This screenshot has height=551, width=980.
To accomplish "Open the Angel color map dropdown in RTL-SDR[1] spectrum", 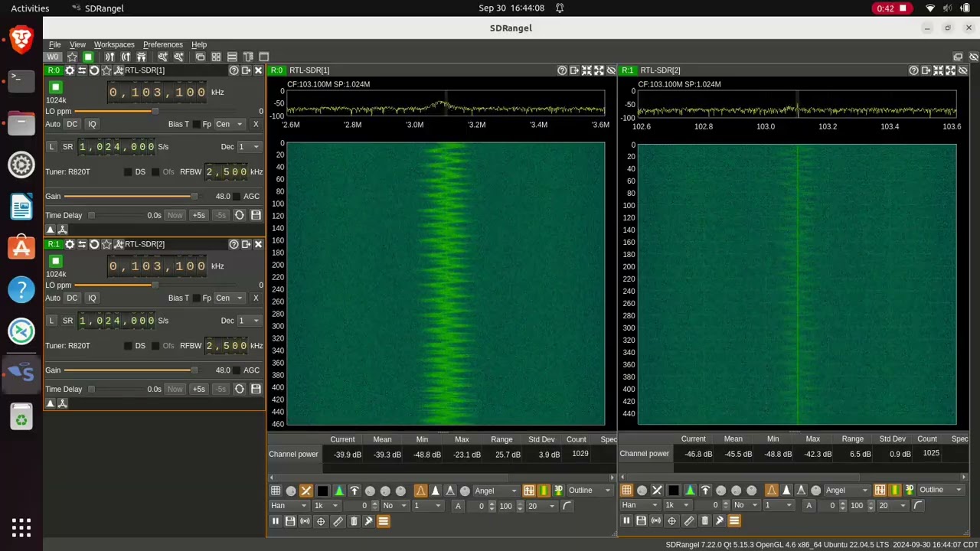I will pos(496,491).
